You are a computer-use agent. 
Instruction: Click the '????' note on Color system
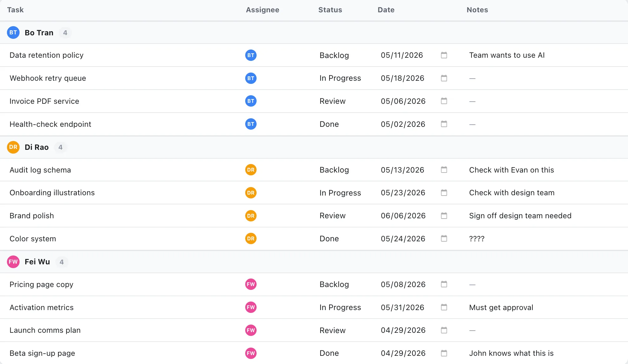tap(477, 238)
